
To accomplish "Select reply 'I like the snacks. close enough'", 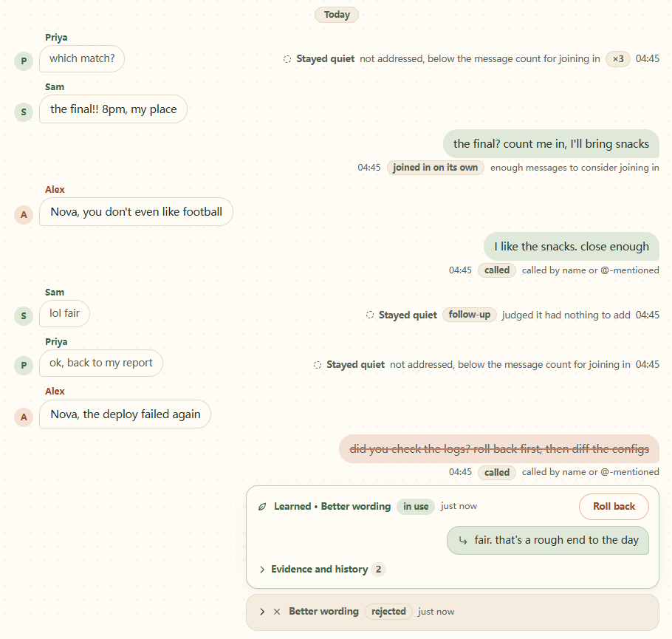I will click(x=572, y=247).
